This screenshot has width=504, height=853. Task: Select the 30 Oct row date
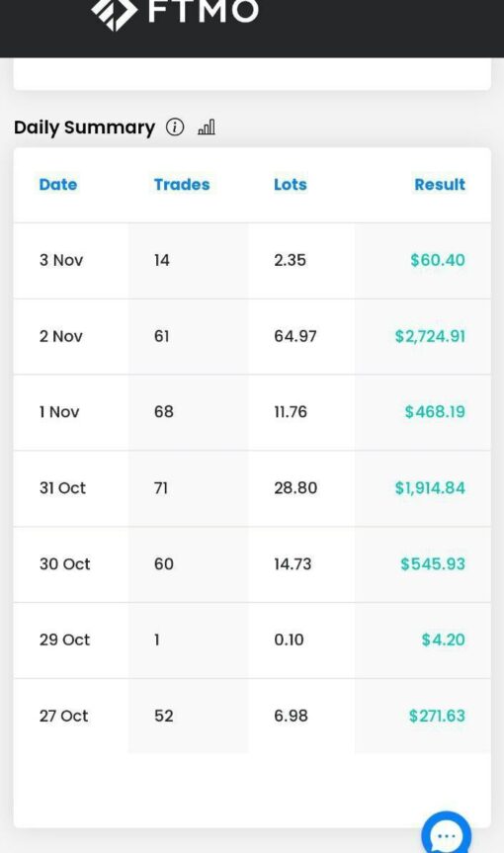(x=64, y=563)
